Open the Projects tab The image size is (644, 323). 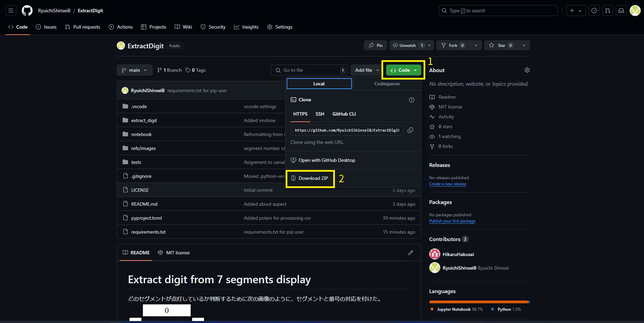pos(154,27)
